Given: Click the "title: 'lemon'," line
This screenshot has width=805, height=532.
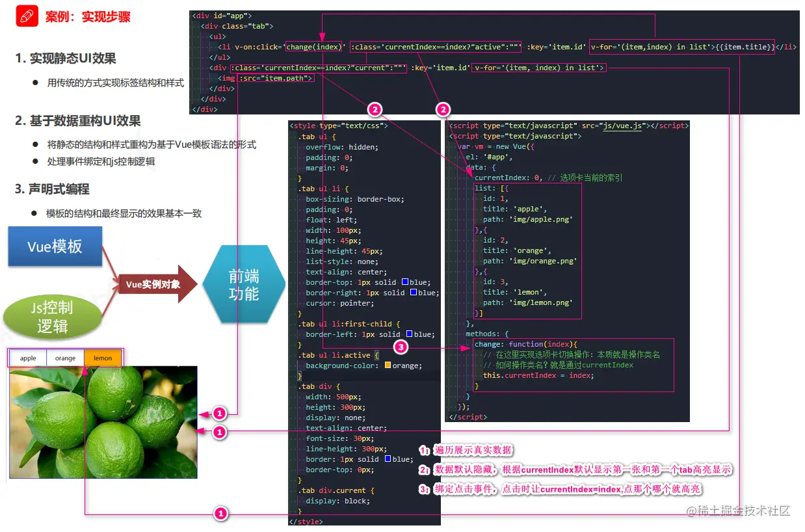Looking at the screenshot, I should click(x=515, y=292).
